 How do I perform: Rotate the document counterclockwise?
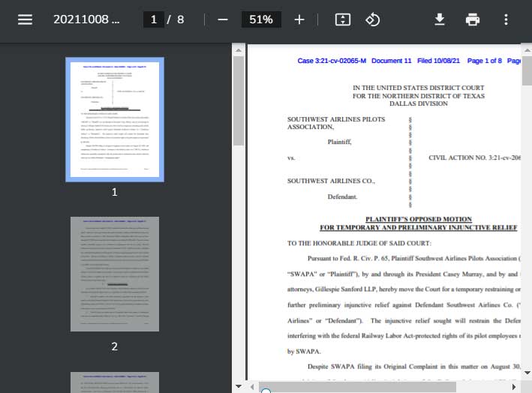point(372,19)
